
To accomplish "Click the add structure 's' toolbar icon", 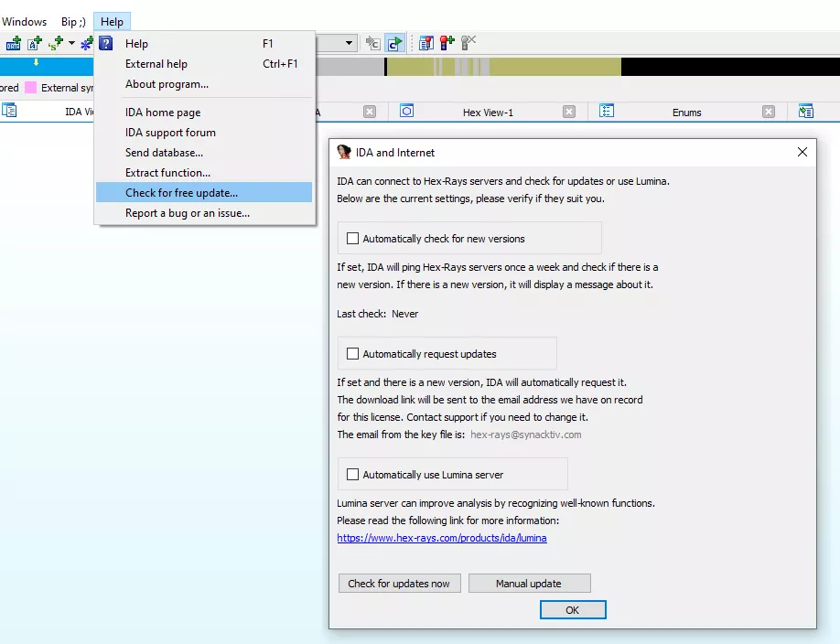I will click(x=56, y=43).
